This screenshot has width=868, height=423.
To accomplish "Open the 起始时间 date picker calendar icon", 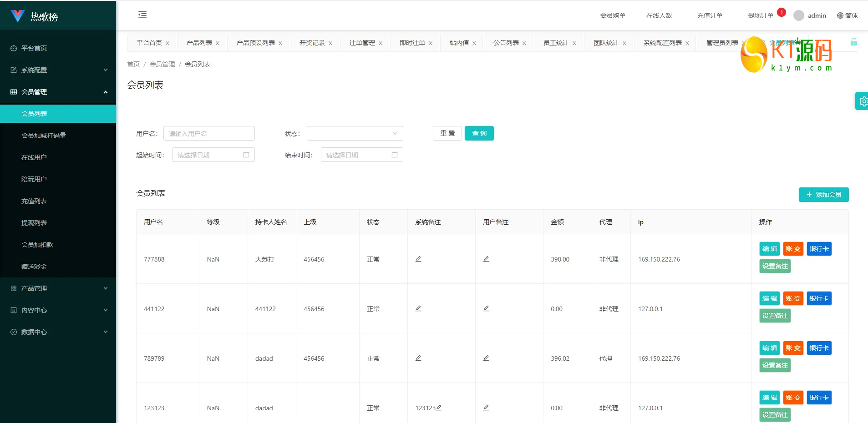I will (x=246, y=155).
